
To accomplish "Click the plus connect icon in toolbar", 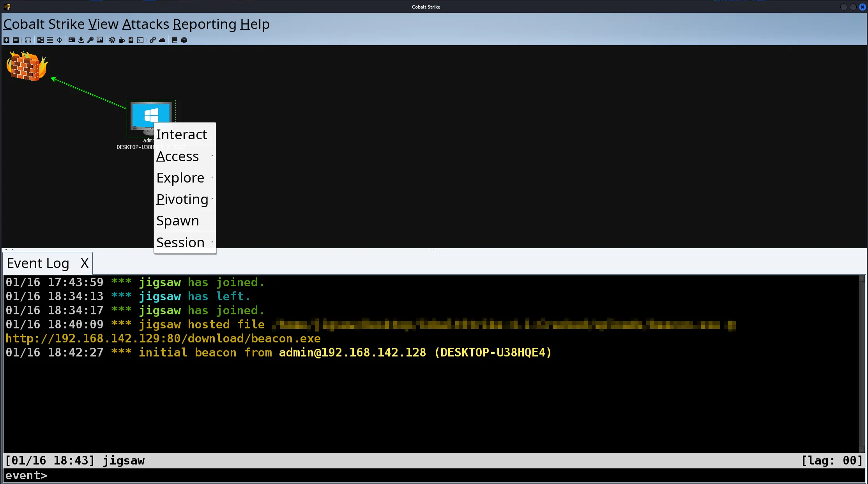I will click(6, 40).
